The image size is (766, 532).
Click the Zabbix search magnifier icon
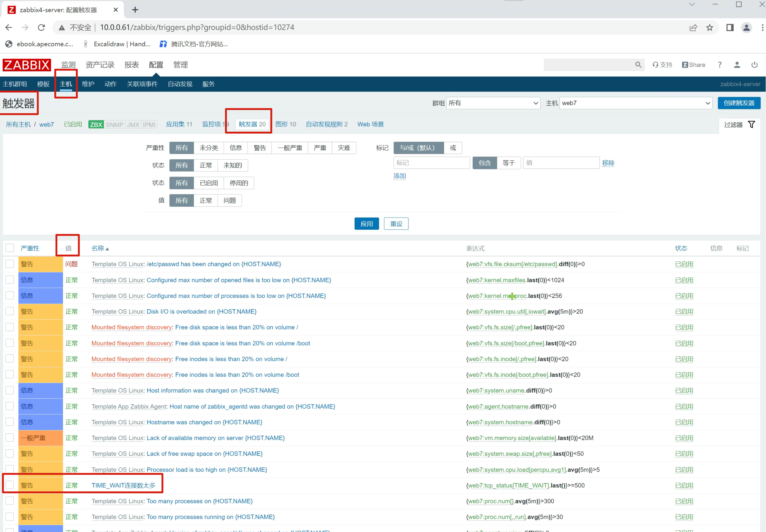pos(638,65)
